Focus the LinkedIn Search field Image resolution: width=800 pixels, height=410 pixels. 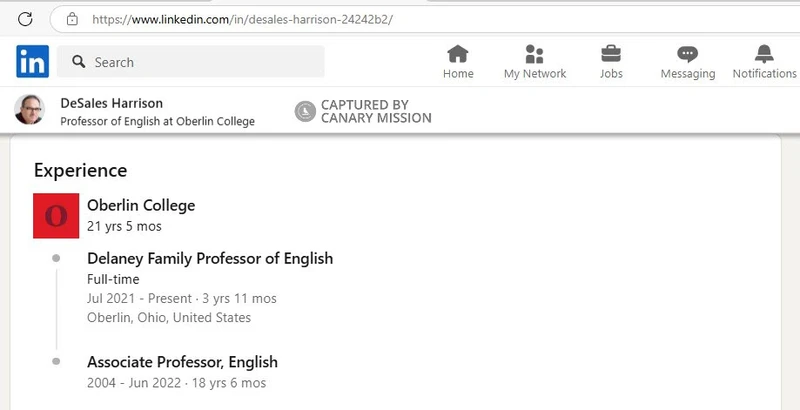190,62
